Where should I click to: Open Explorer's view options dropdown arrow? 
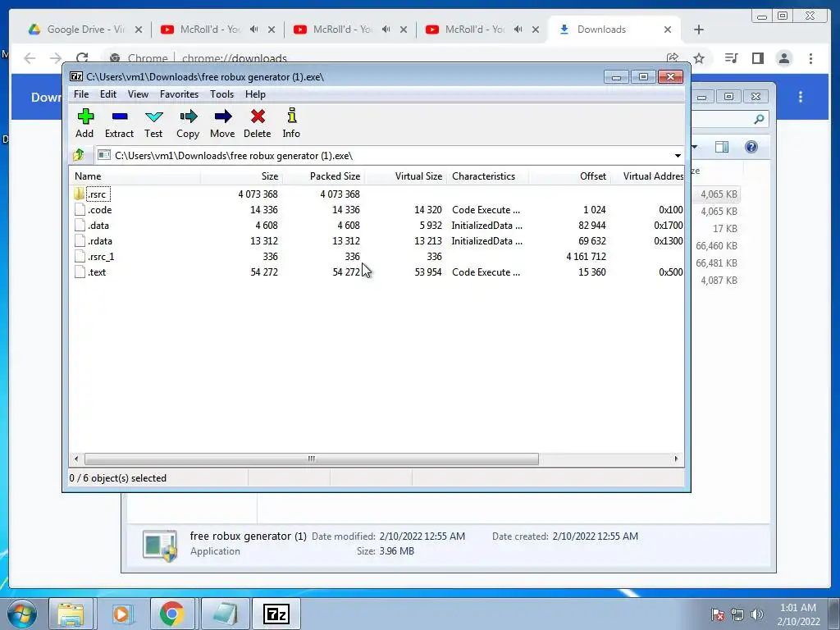pyautogui.click(x=695, y=147)
